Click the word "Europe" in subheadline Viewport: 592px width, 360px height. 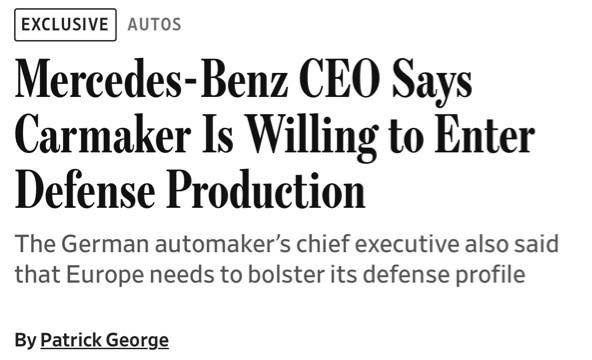pos(105,275)
